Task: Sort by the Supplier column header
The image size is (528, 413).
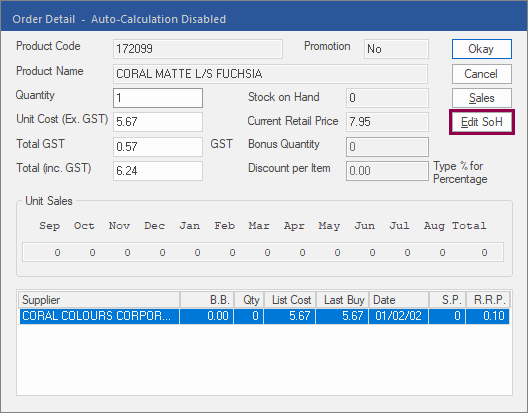Action: coord(99,300)
